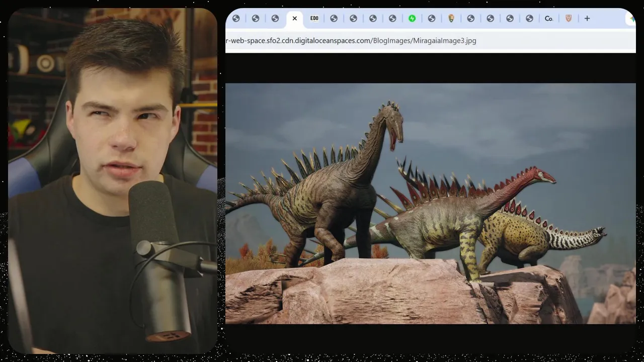Open the globe tab right after EDO
The image size is (644, 362).
click(x=334, y=19)
